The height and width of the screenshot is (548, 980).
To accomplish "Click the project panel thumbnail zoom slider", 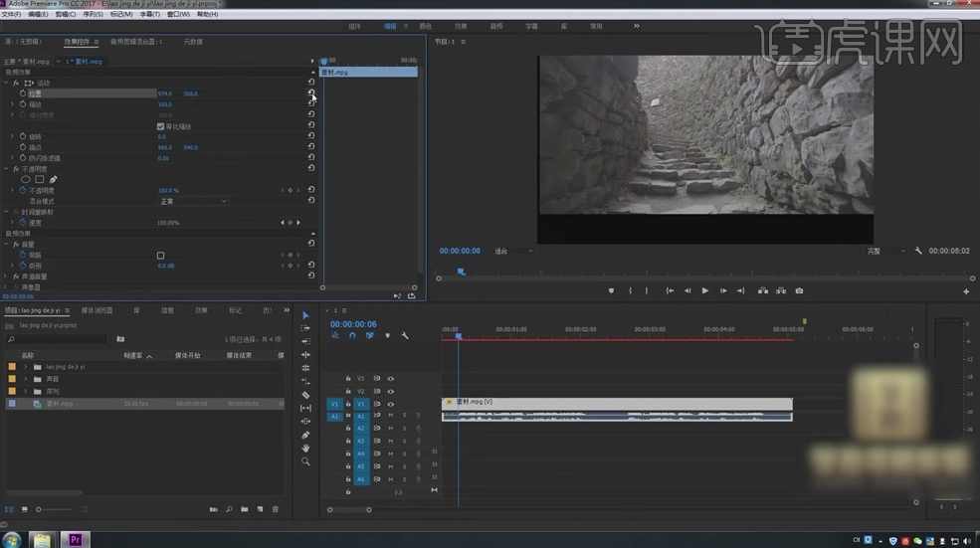I will (x=40, y=509).
